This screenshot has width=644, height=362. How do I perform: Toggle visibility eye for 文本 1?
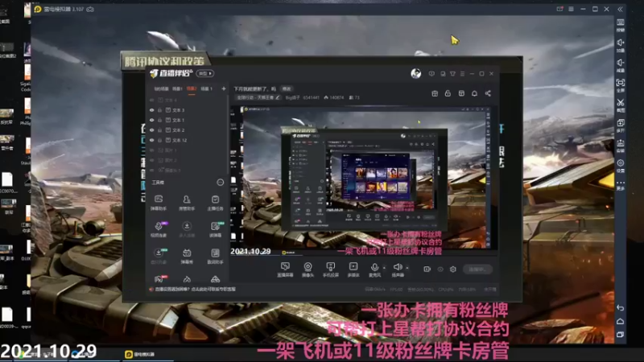[151, 120]
